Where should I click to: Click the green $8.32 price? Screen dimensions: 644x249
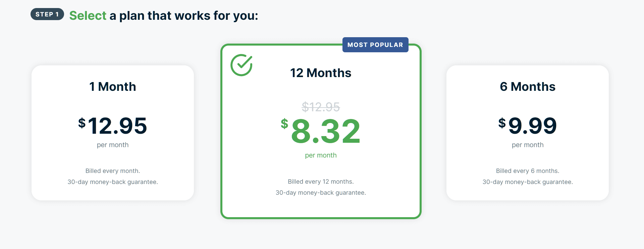(321, 131)
